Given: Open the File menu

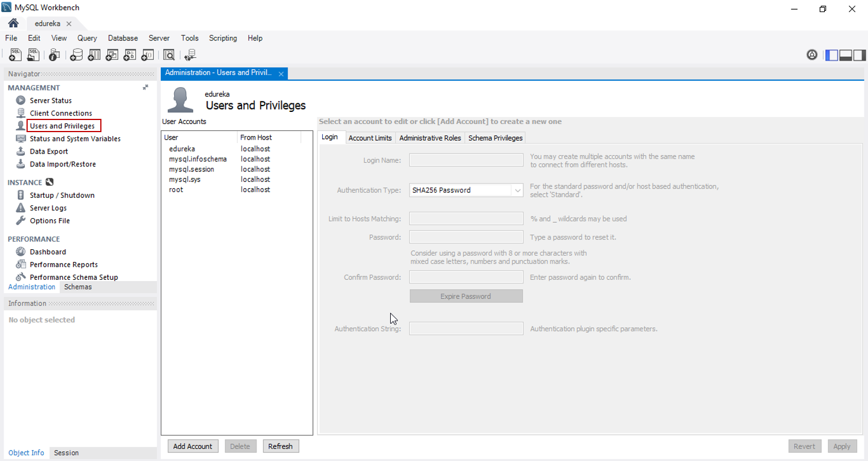Looking at the screenshot, I should [11, 38].
